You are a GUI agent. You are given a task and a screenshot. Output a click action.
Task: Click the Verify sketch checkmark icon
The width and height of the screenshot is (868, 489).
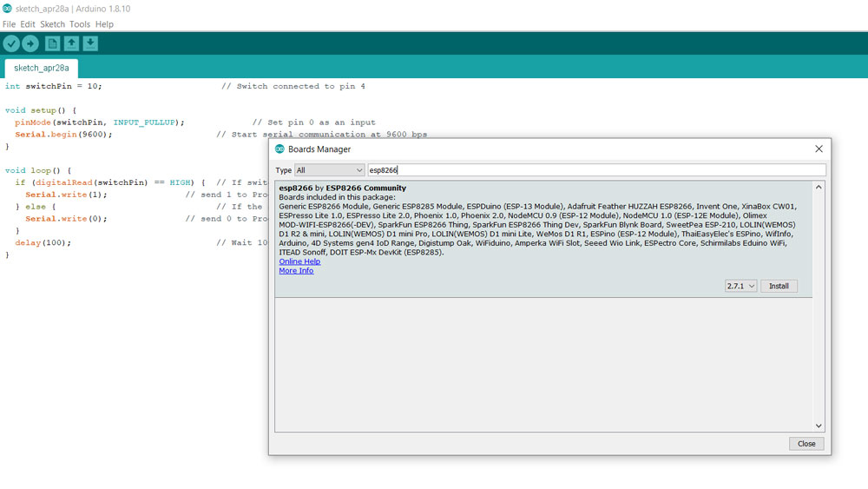[x=11, y=43]
